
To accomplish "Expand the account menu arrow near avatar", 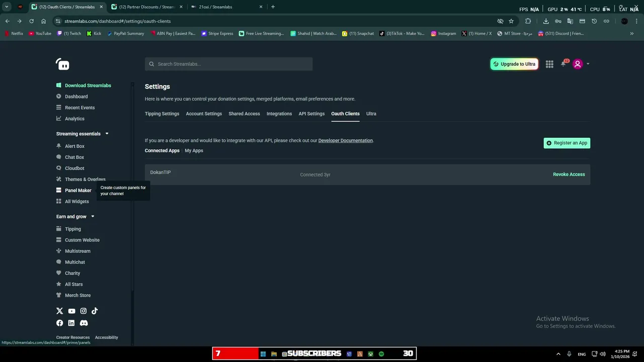I will (588, 64).
